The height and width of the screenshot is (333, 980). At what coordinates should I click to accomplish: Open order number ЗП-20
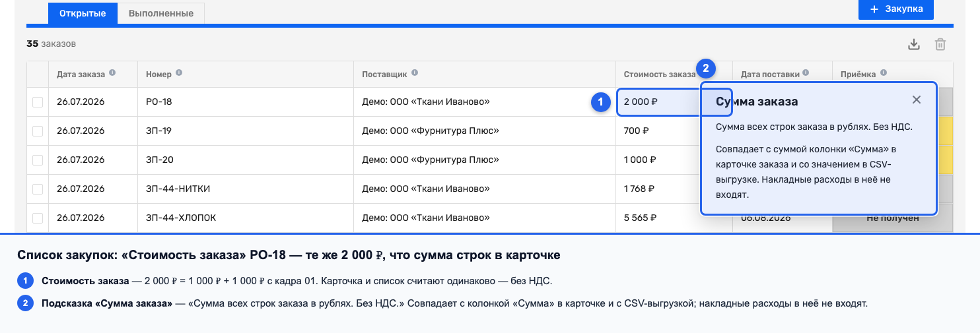click(x=159, y=160)
